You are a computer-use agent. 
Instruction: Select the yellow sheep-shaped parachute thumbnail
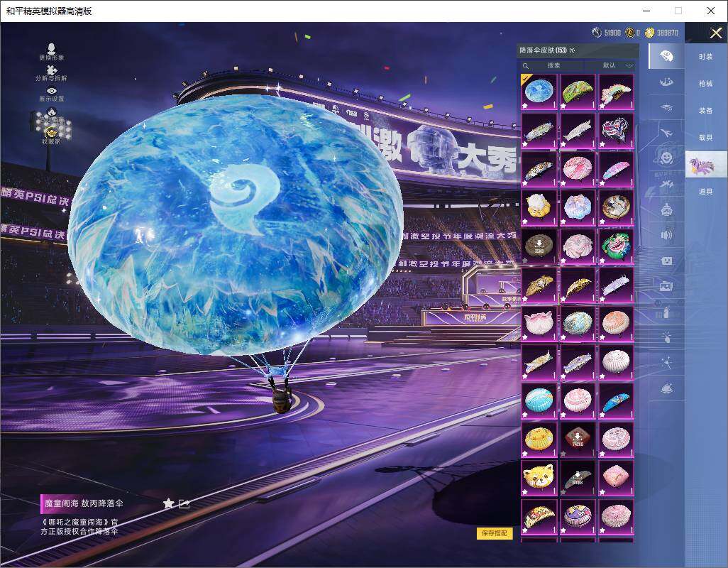[539, 208]
